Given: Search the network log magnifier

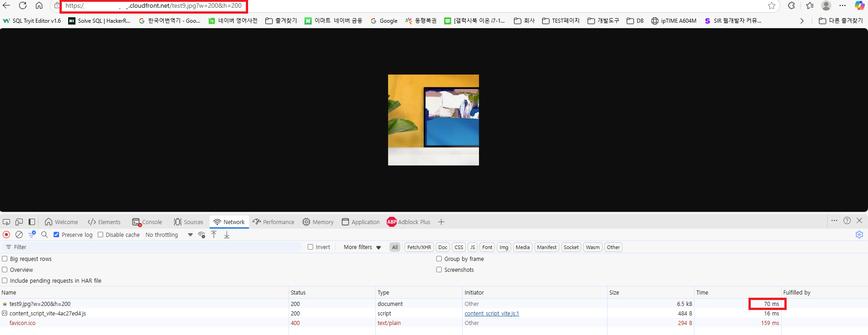Looking at the screenshot, I should (x=45, y=235).
